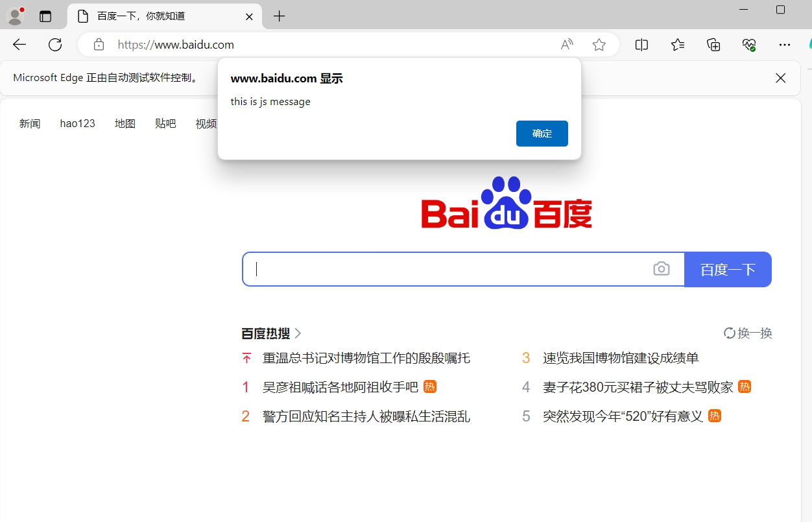Click the read aloud icon
Screen dimensions: 812x522
point(567,45)
